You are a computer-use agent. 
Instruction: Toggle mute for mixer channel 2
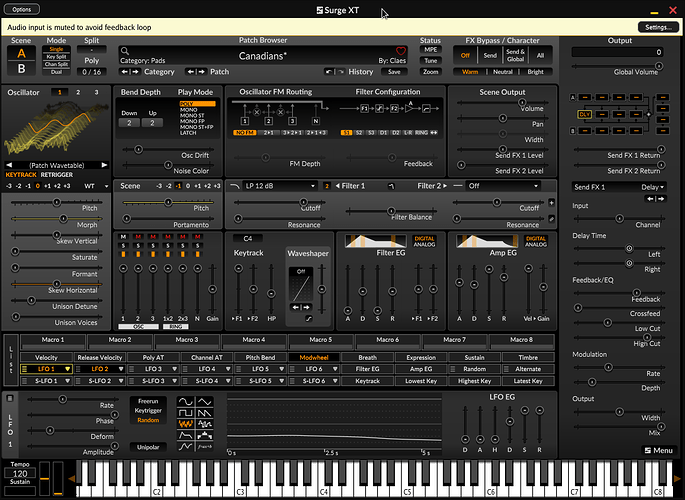coord(138,237)
